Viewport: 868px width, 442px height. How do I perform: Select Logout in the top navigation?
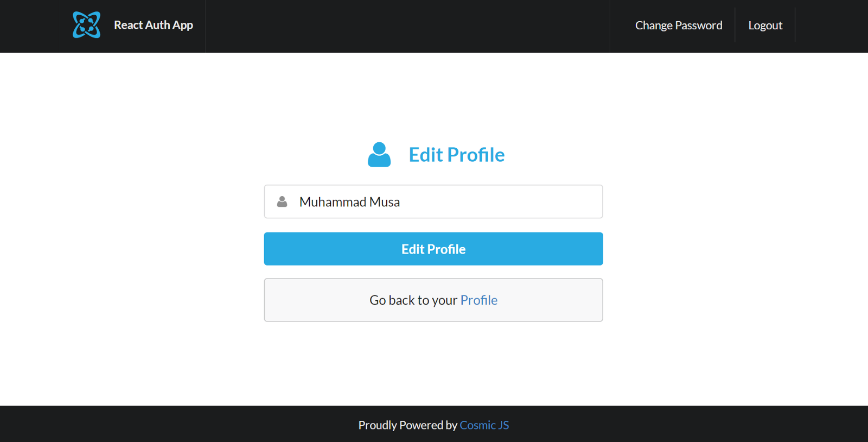(765, 26)
